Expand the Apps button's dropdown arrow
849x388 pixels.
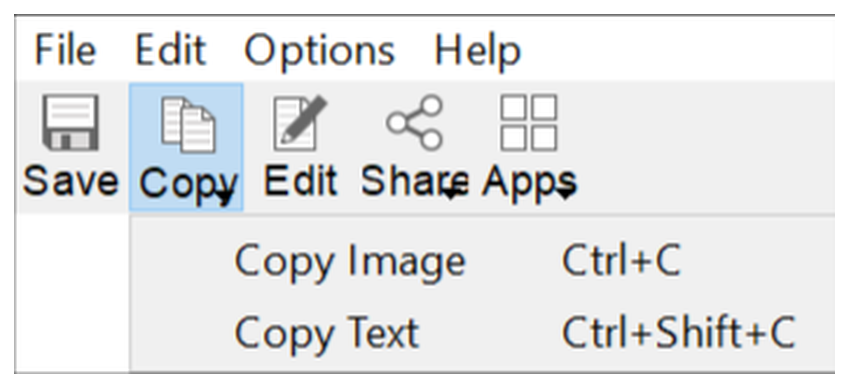pos(566,192)
